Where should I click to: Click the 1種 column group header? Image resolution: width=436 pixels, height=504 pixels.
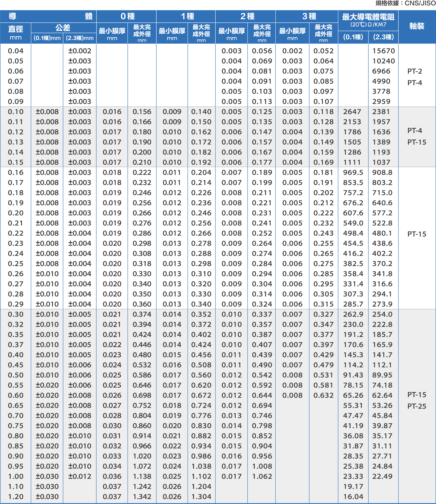click(187, 17)
